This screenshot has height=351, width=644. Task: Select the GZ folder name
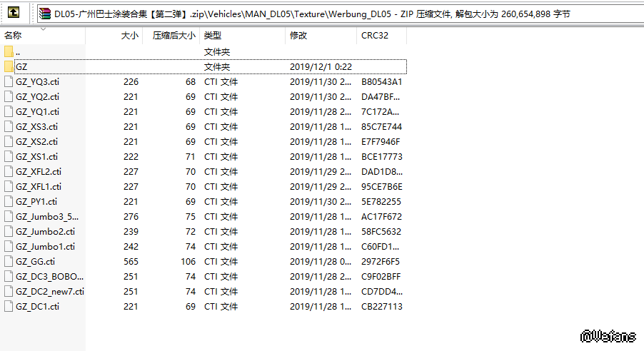[21, 67]
